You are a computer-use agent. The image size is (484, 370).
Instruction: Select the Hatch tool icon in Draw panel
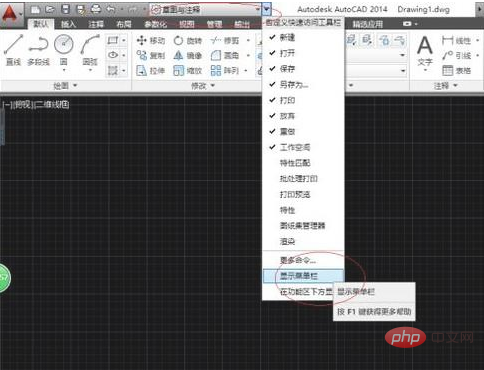pos(113,70)
